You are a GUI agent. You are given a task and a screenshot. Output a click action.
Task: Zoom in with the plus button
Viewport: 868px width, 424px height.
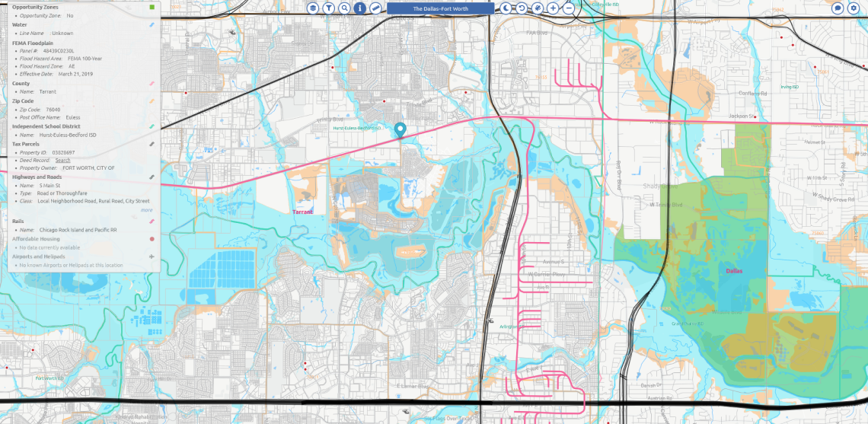(554, 8)
